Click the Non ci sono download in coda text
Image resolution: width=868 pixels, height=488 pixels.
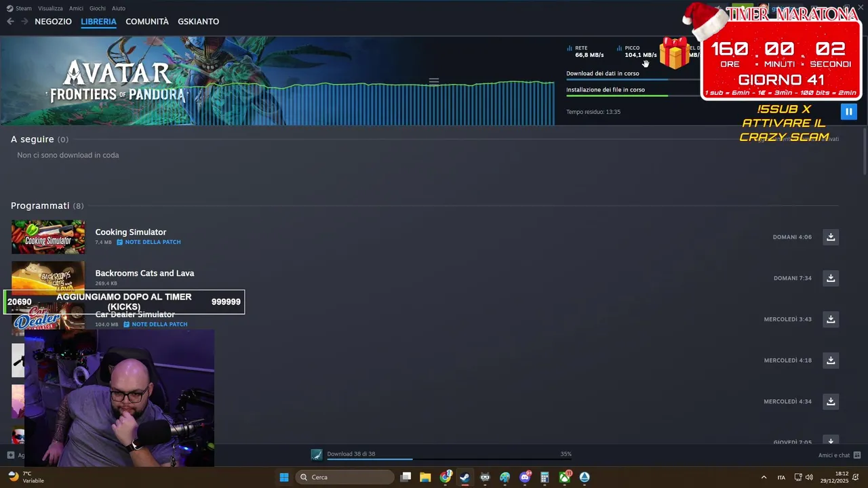(x=68, y=155)
